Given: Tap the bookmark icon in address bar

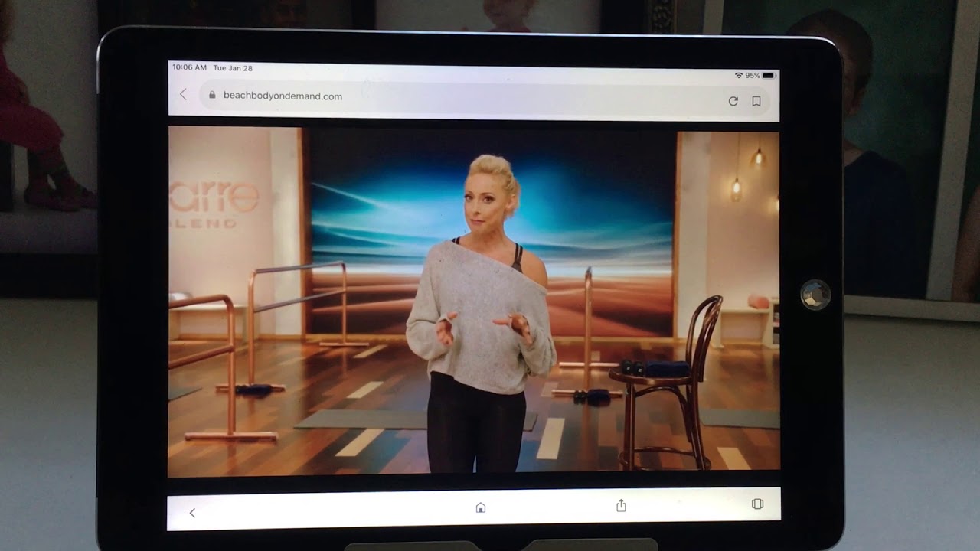Looking at the screenshot, I should [x=756, y=101].
